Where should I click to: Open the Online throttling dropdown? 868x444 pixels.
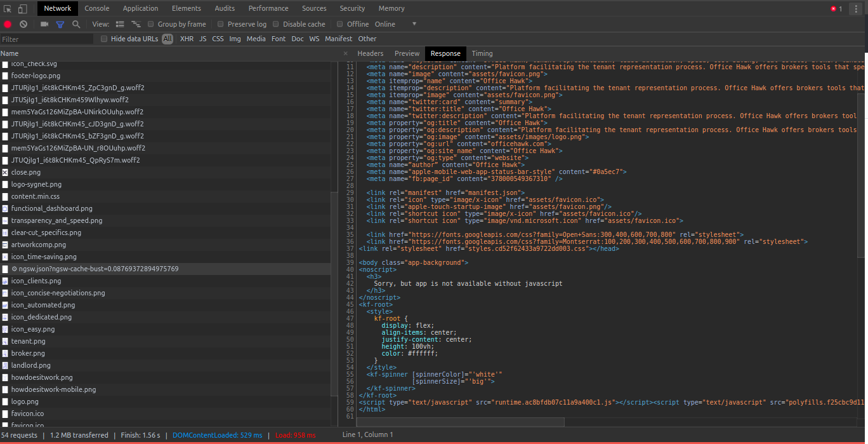coord(385,24)
